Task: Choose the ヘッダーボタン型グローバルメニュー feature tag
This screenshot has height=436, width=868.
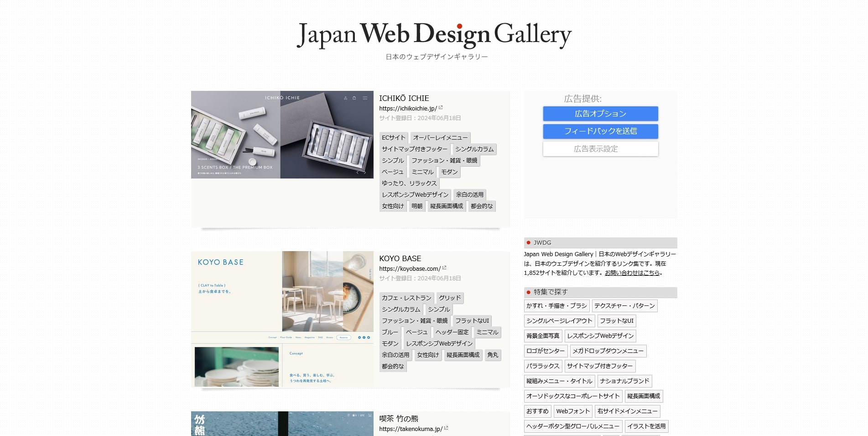Action: tap(573, 426)
